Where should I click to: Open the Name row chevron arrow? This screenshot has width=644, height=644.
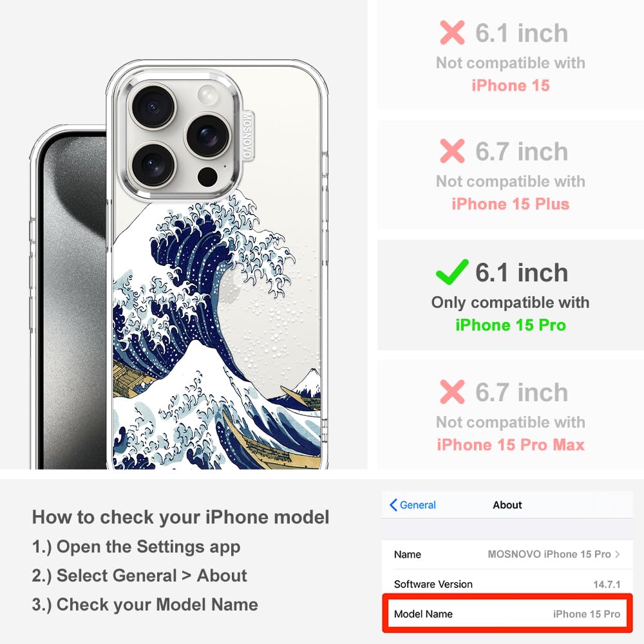coord(618,554)
